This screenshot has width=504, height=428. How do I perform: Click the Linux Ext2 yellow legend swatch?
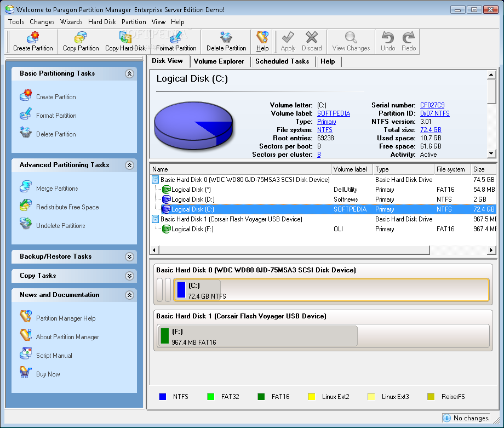coord(311,396)
